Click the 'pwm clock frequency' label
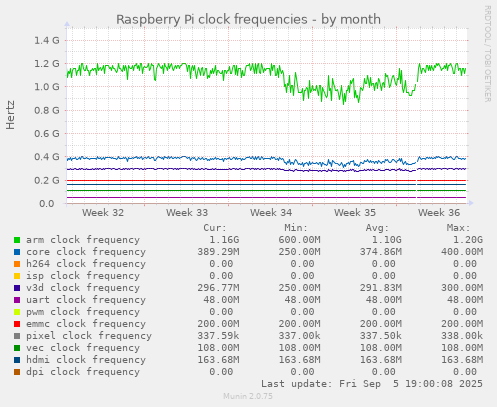Screen dimensions: 497x407 pyautogui.click(x=83, y=312)
